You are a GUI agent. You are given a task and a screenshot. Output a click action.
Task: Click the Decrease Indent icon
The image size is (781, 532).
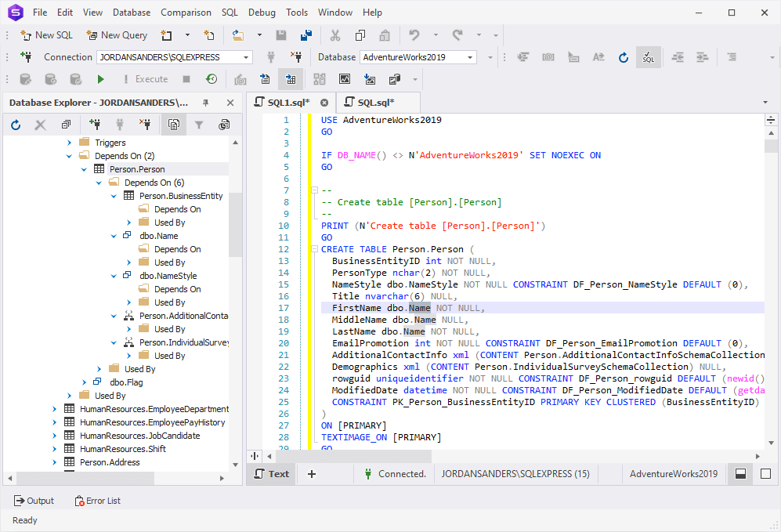tap(678, 57)
